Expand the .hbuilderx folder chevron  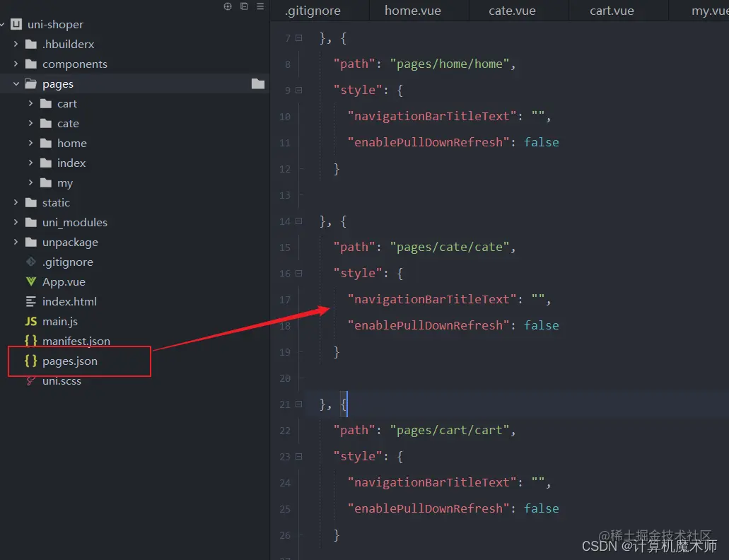click(16, 44)
